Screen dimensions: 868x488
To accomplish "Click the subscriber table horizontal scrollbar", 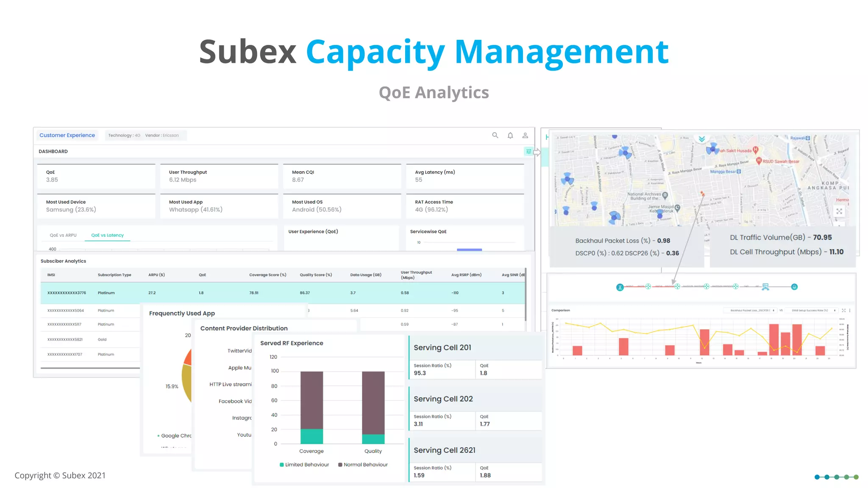I will (90, 368).
